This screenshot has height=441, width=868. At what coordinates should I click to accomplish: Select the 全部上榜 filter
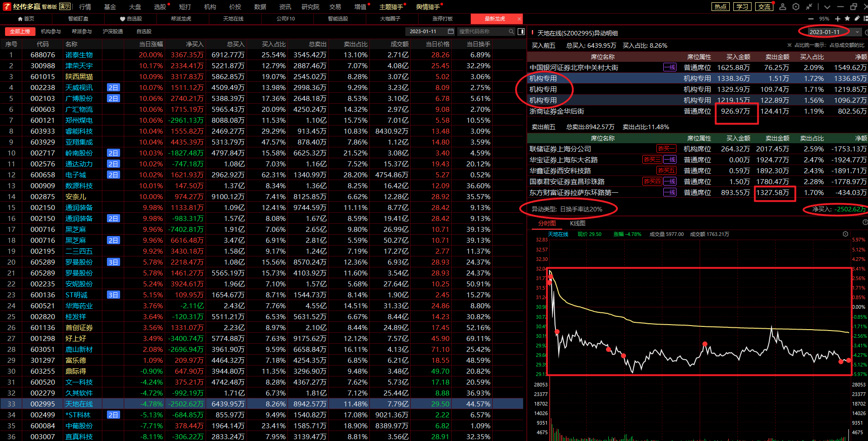pos(20,31)
